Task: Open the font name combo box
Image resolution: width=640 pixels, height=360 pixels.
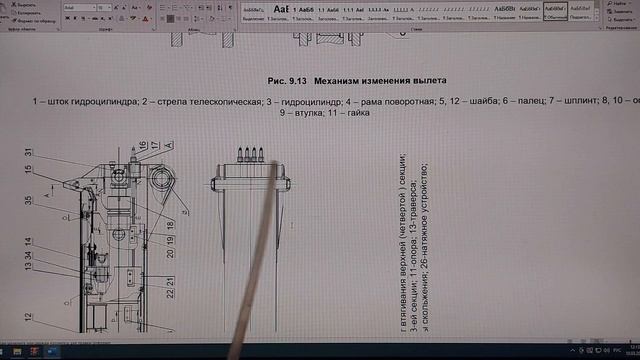Action: tap(80, 8)
